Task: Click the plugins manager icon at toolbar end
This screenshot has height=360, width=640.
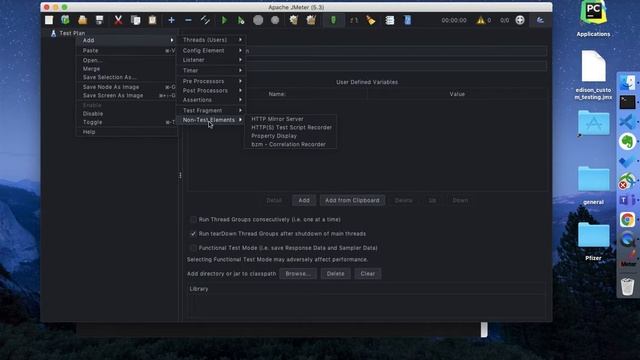Action: (x=540, y=20)
